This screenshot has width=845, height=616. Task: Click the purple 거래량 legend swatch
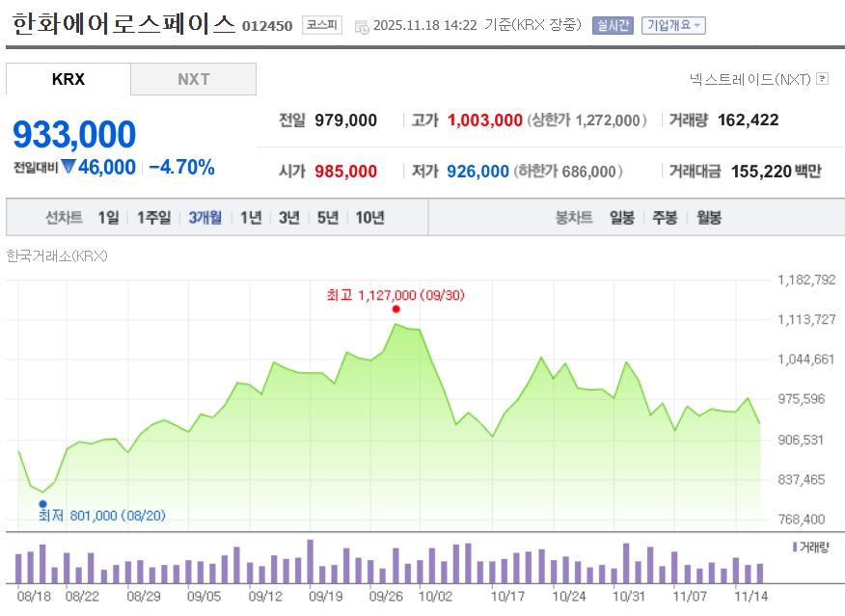click(794, 547)
